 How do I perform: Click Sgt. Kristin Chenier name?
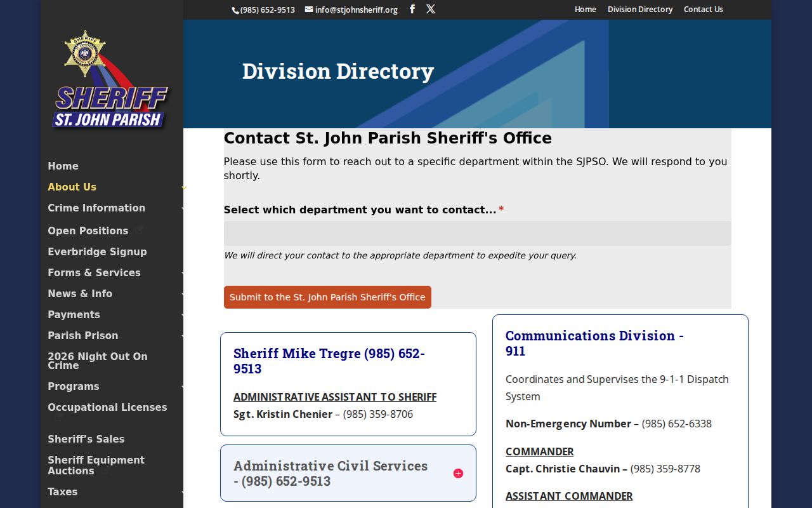283,414
